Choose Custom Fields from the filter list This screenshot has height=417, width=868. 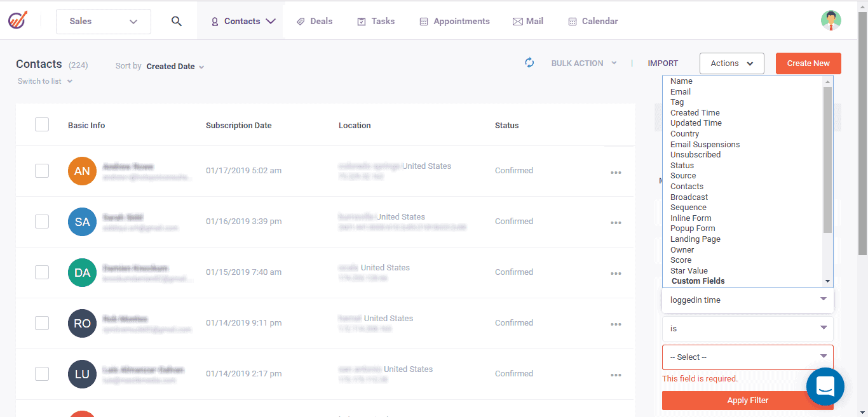pyautogui.click(x=696, y=281)
